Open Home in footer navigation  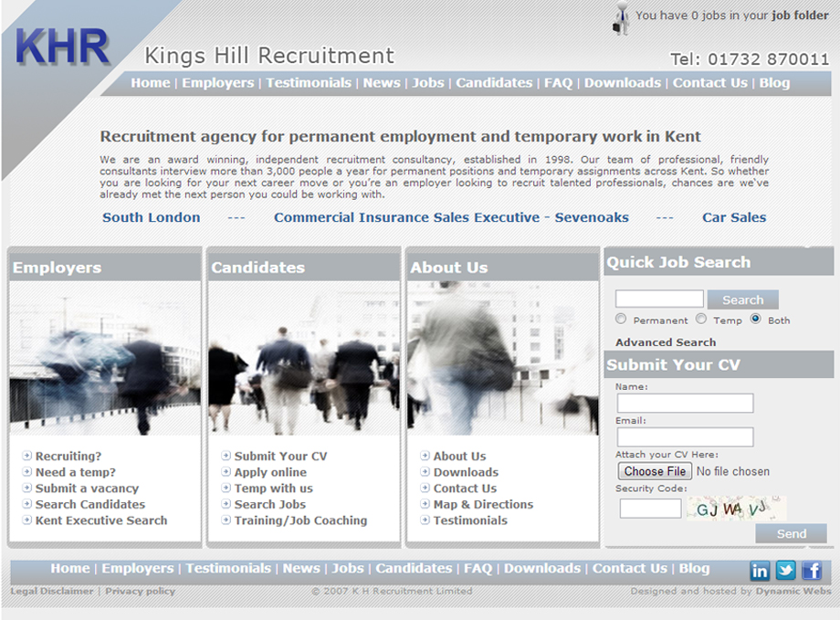click(70, 569)
